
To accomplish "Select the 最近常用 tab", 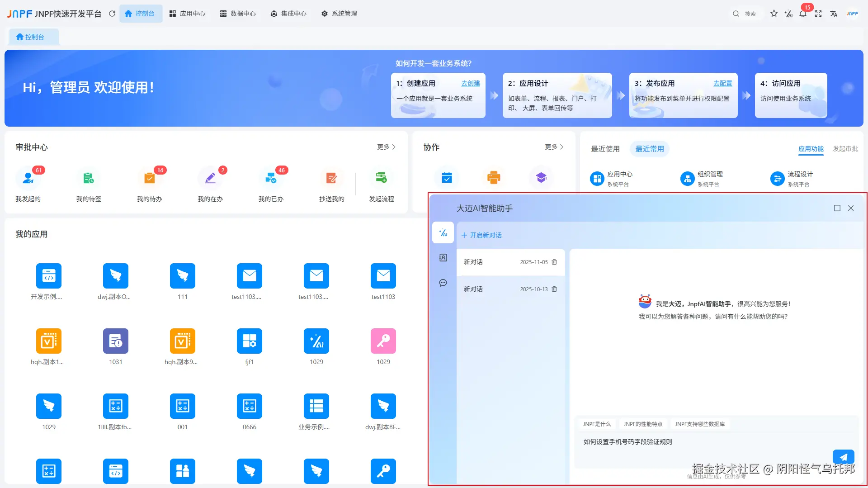I will (x=649, y=149).
